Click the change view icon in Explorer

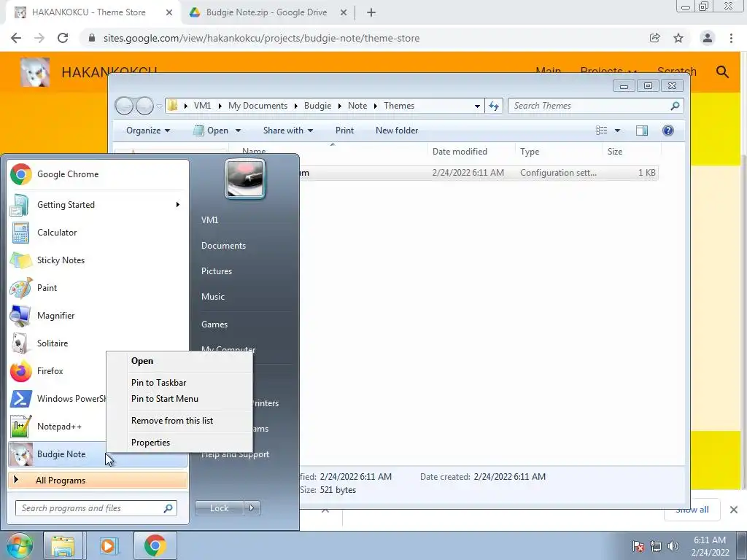[x=602, y=131]
